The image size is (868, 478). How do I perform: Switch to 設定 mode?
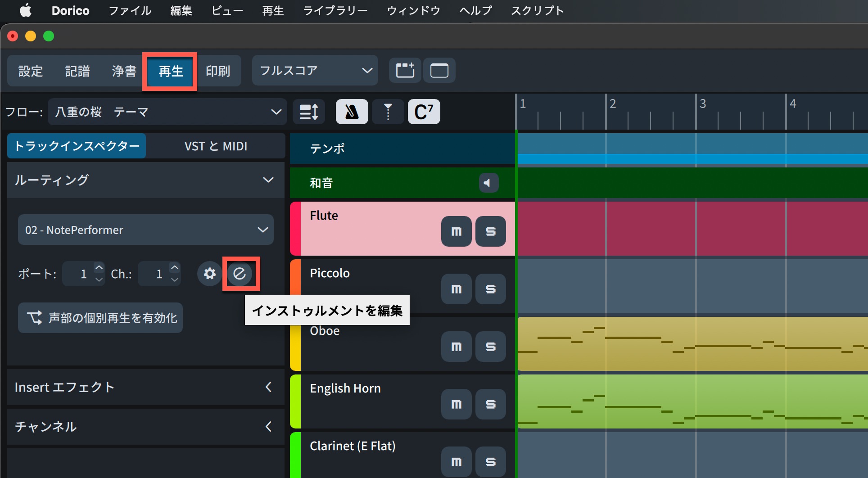[31, 71]
